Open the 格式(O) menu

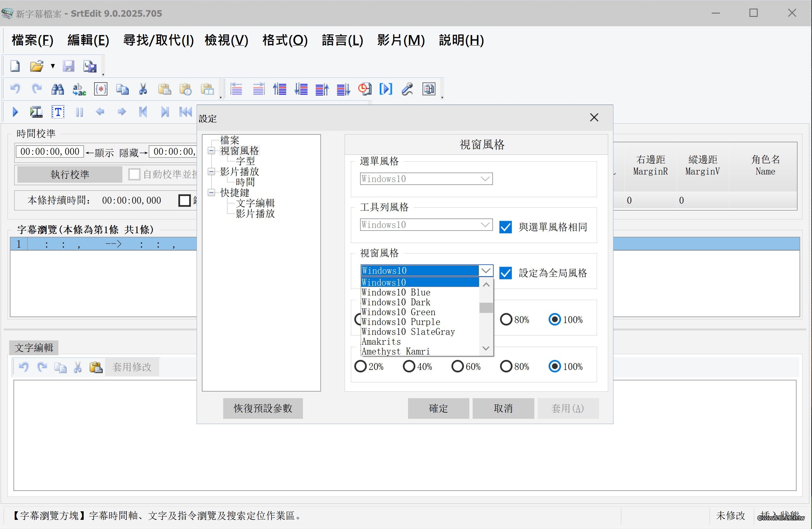tap(285, 40)
